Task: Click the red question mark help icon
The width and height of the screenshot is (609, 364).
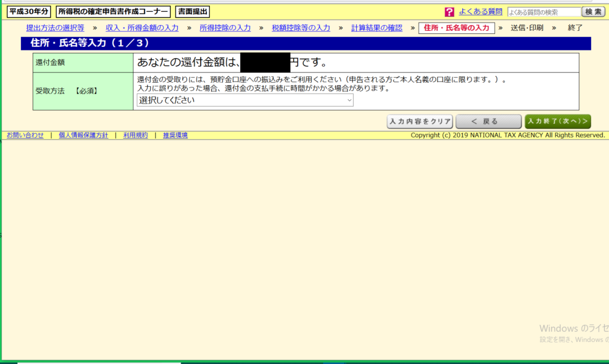Action: pos(450,12)
